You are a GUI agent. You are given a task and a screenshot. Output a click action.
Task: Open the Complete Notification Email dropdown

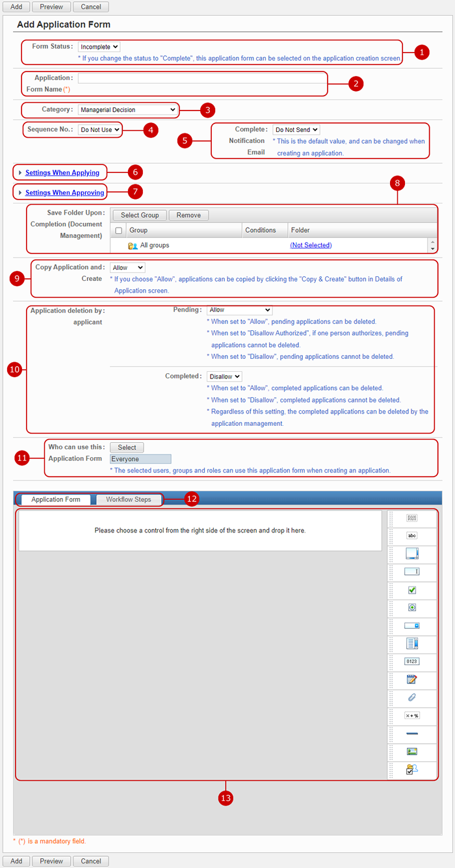click(x=296, y=130)
